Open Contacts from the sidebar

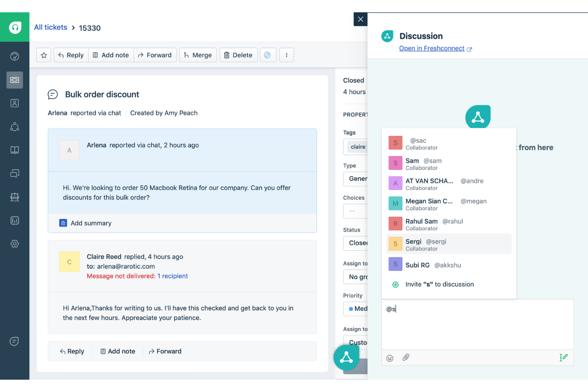click(15, 103)
